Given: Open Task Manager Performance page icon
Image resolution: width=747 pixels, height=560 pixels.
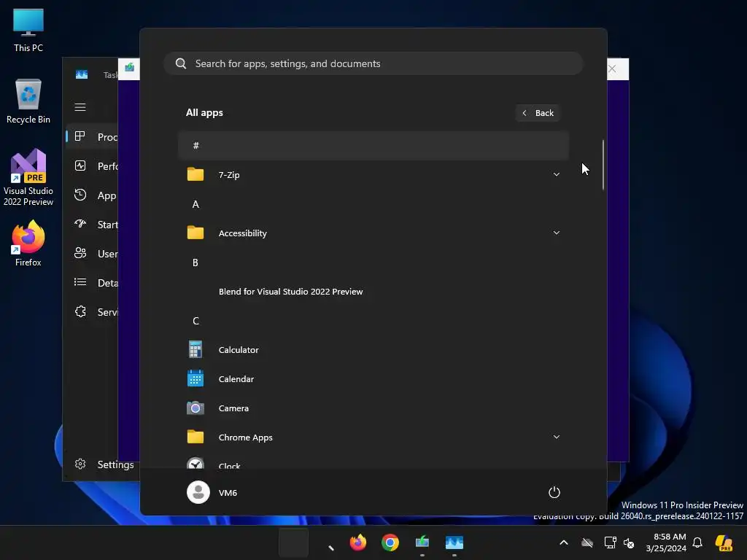Looking at the screenshot, I should (x=80, y=166).
